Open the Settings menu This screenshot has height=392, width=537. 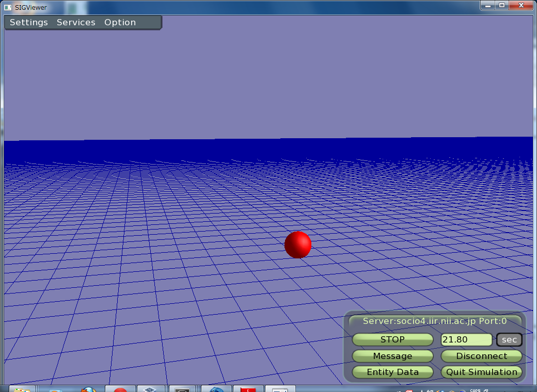click(28, 23)
